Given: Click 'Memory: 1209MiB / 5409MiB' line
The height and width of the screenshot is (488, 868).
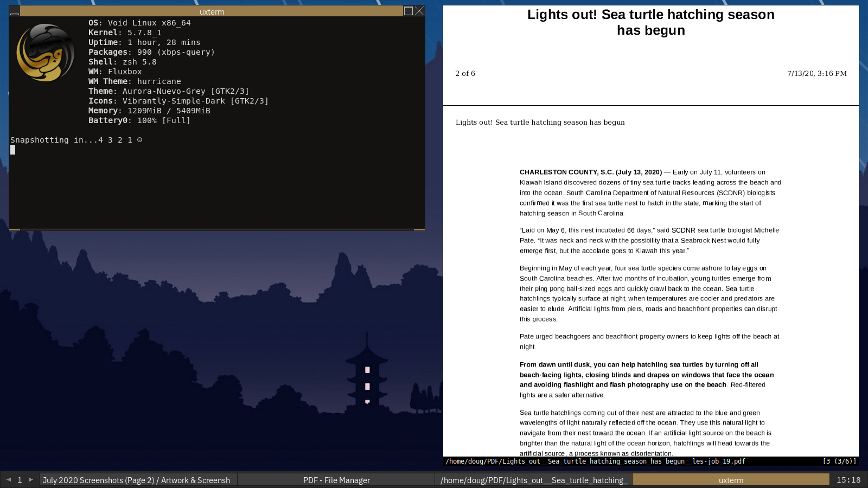Looking at the screenshot, I should point(149,111).
